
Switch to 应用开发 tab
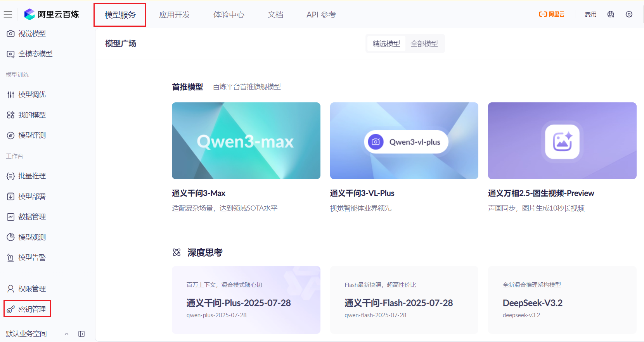[x=175, y=15]
